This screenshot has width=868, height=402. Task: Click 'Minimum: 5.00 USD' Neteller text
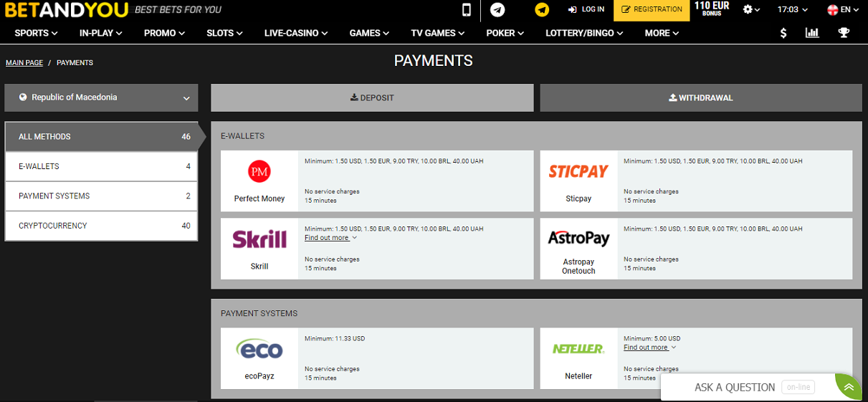coord(652,338)
